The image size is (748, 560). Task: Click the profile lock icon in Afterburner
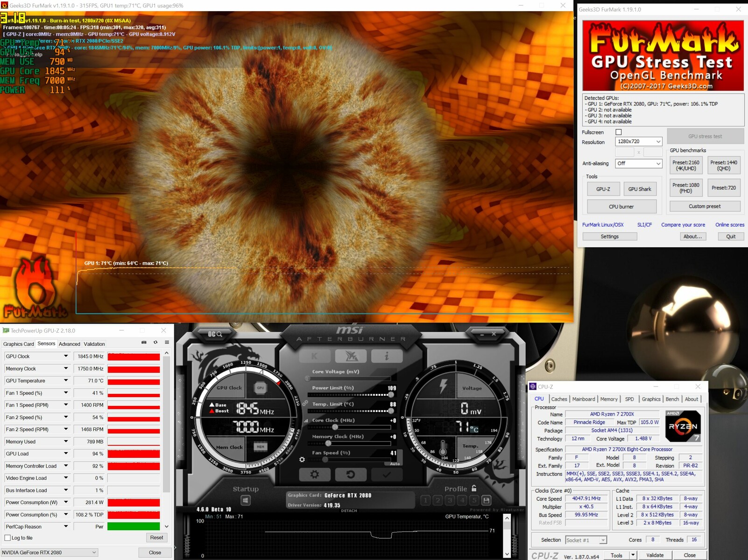click(474, 488)
